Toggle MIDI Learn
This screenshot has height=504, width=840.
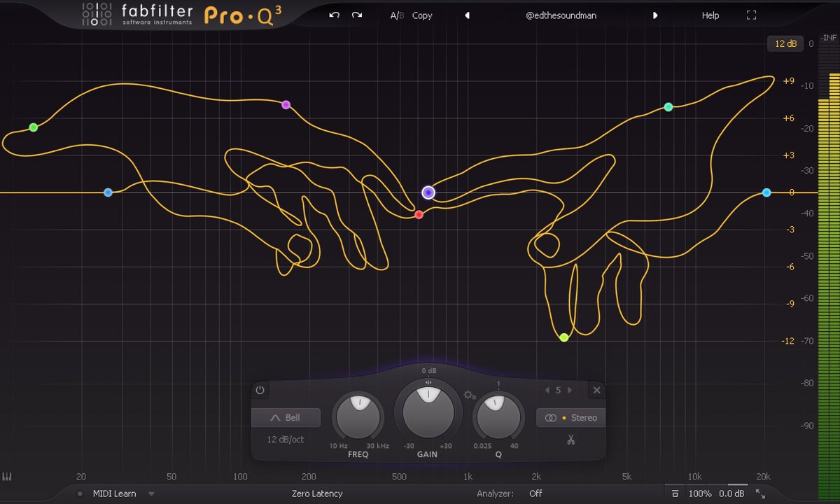114,493
